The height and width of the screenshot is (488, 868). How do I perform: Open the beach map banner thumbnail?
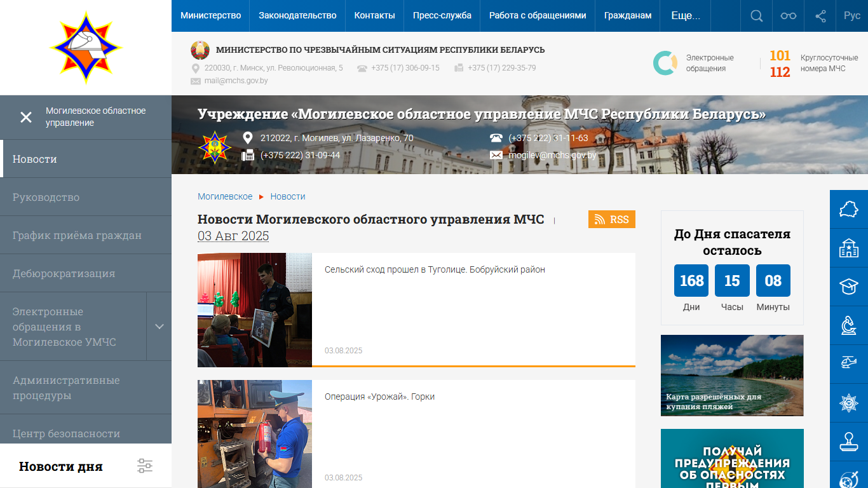pyautogui.click(x=732, y=376)
